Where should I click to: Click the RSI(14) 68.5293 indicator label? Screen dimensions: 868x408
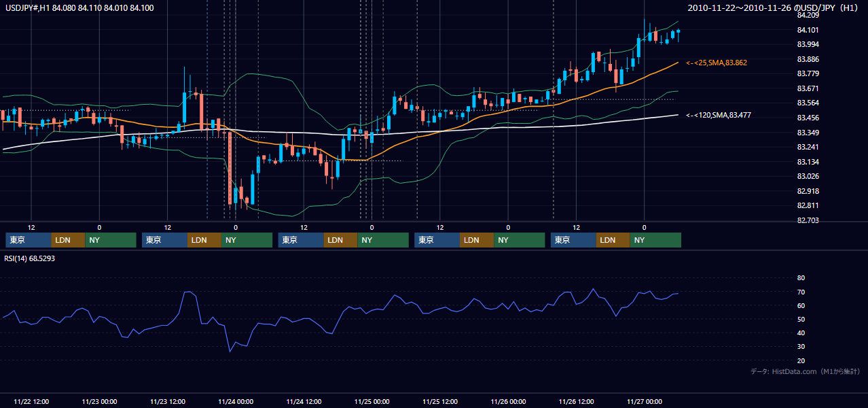point(30,258)
